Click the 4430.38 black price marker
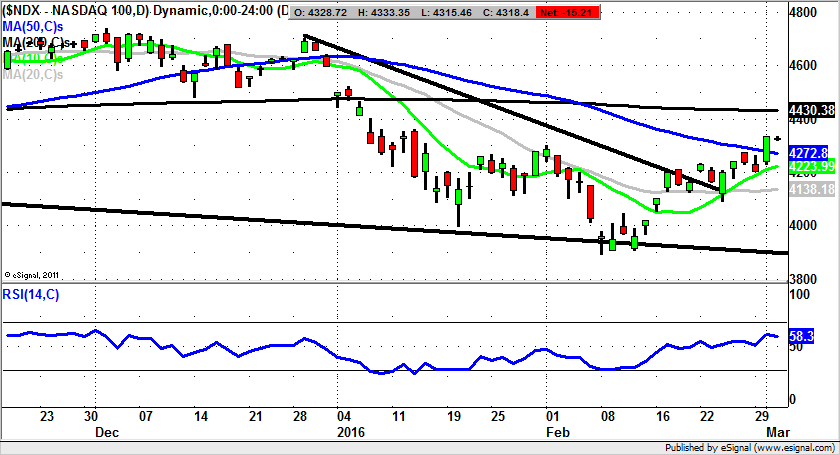840x455 pixels. coord(811,109)
